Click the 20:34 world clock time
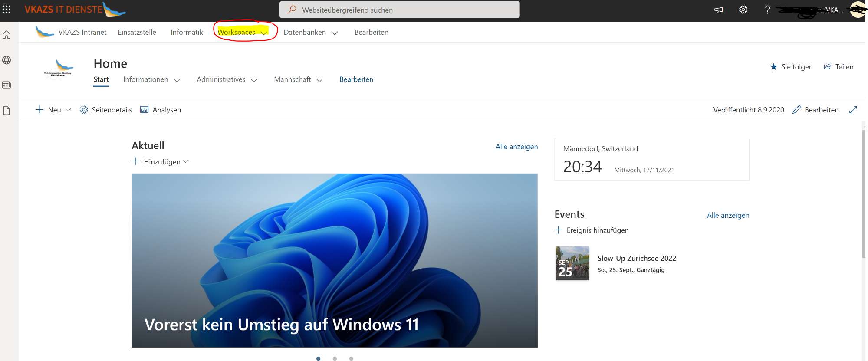Viewport: 868px width, 361px height. click(x=582, y=167)
